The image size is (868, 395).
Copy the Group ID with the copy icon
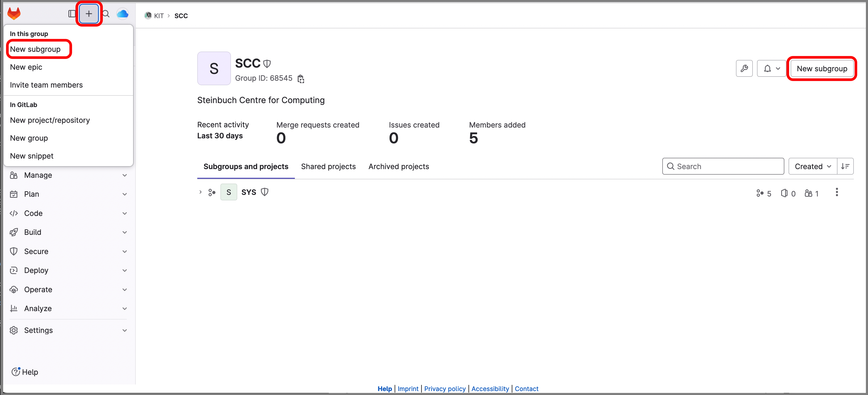tap(301, 79)
